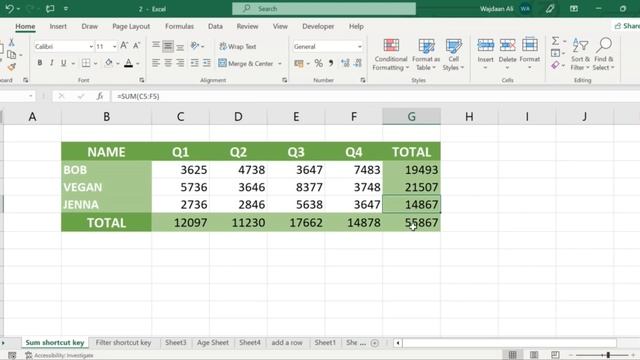
Task: Open Format as Table gallery
Action: tap(426, 55)
